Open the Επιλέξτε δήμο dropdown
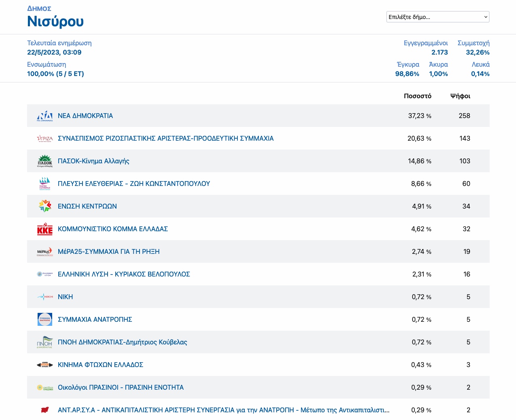 [438, 17]
